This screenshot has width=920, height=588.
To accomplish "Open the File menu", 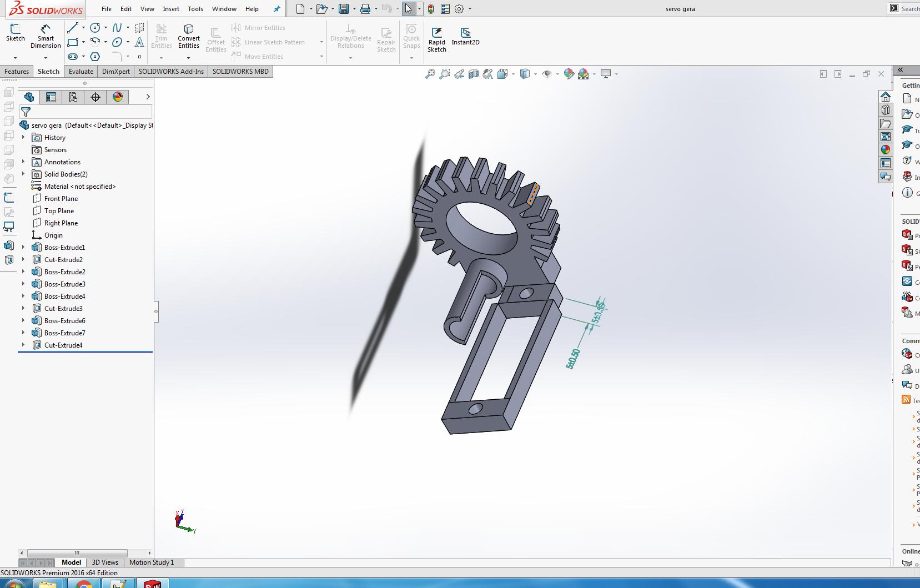I will pos(107,9).
